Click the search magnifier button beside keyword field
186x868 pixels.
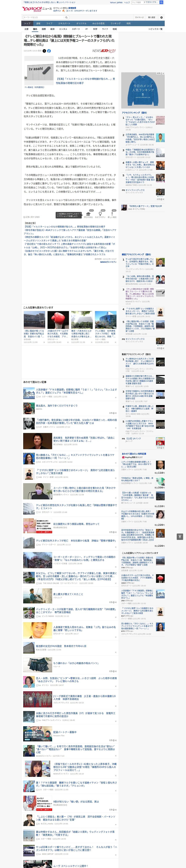tap(66, 18)
